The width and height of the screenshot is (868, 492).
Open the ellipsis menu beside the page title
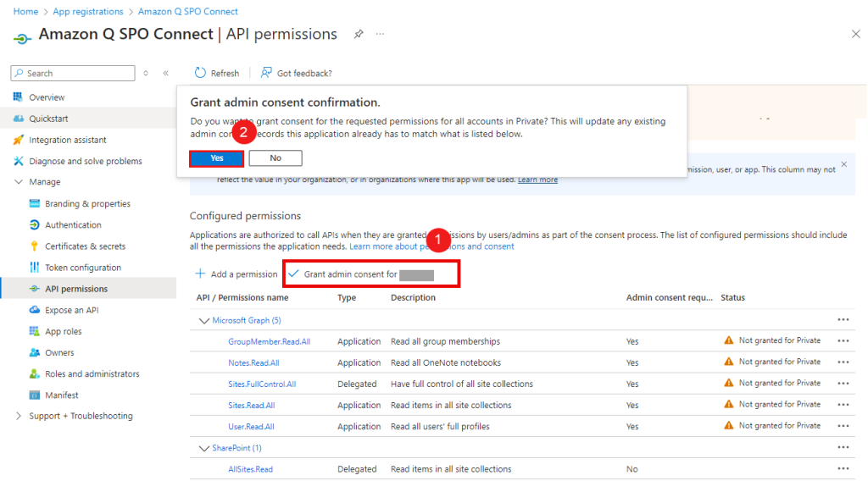coord(380,34)
